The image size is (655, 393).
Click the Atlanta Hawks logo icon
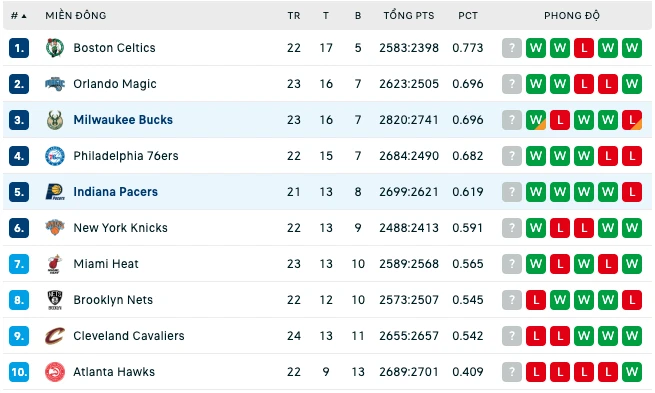pyautogui.click(x=55, y=372)
